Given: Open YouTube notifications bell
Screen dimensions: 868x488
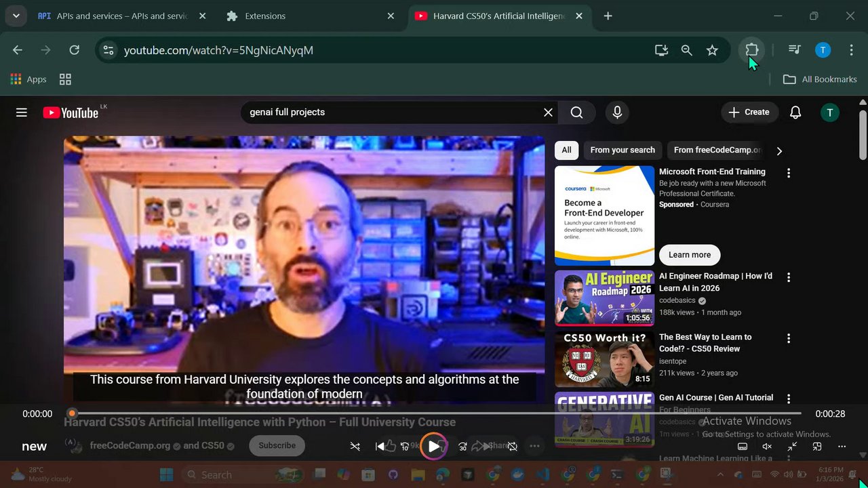Looking at the screenshot, I should [795, 113].
